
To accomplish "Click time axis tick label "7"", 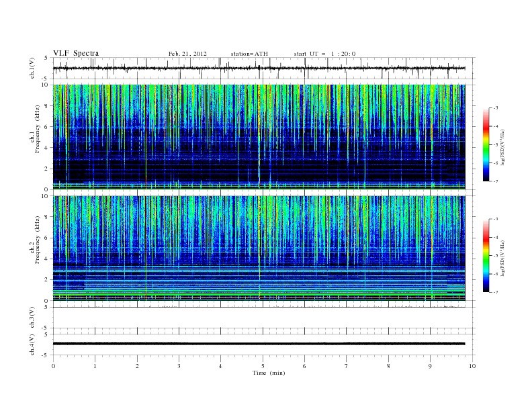I will (347, 366).
